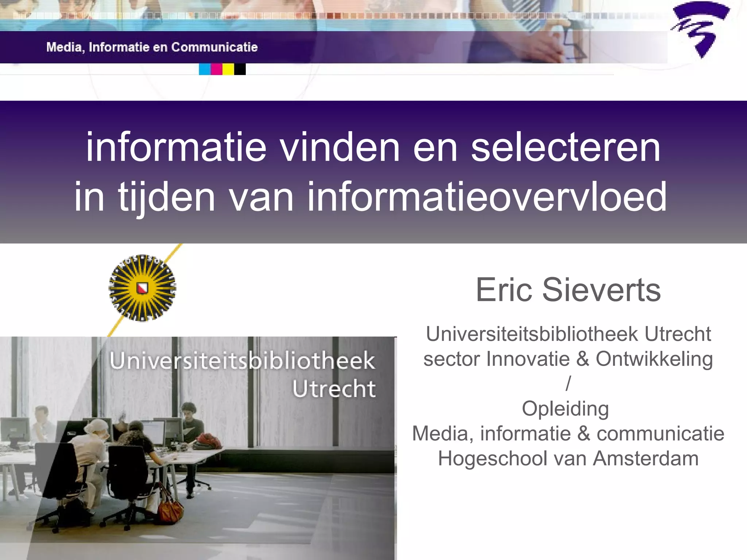Click the magenta color square
The image size is (747, 560).
click(217, 69)
